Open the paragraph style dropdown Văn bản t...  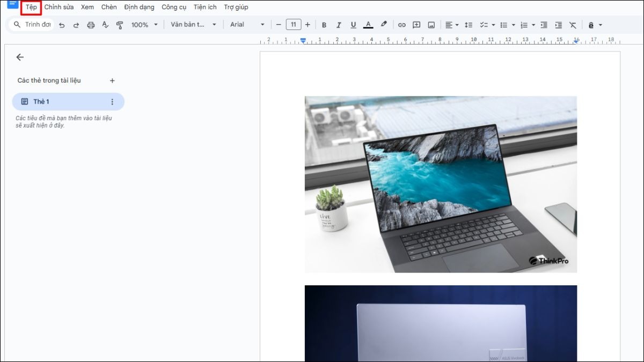tap(194, 25)
